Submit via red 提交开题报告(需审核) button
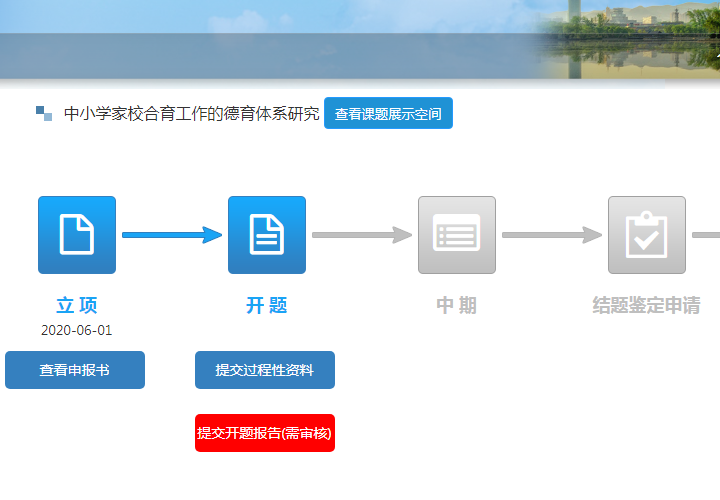The height and width of the screenshot is (500, 720). pyautogui.click(x=265, y=433)
